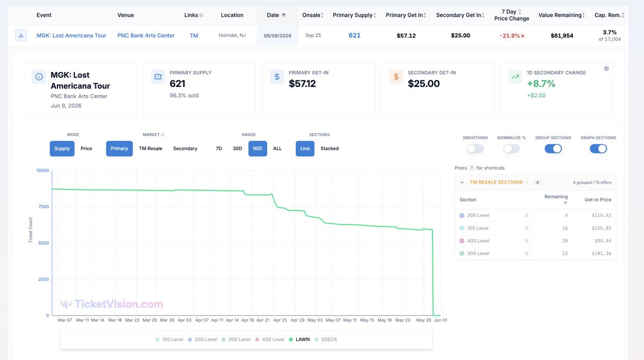Set range to 7D
This screenshot has height=360, width=644.
(x=219, y=149)
